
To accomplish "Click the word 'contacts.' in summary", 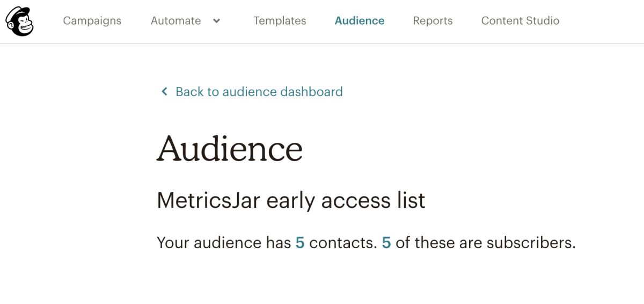I will [x=343, y=243].
